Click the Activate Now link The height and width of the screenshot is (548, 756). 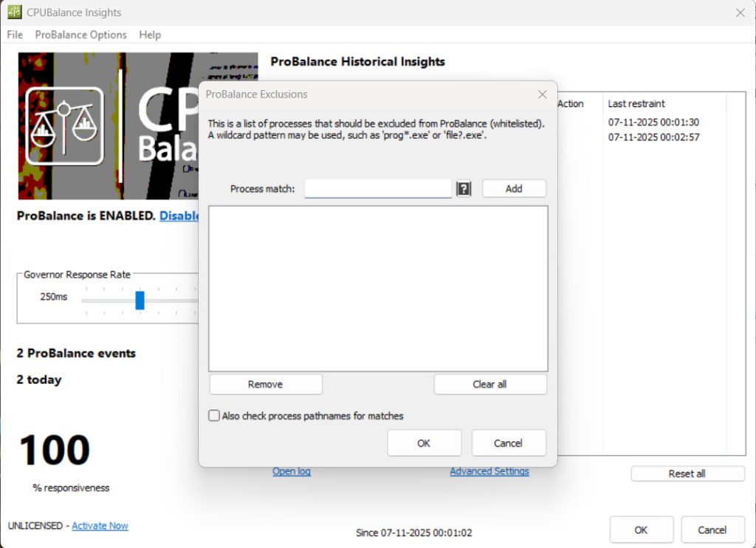tap(100, 526)
